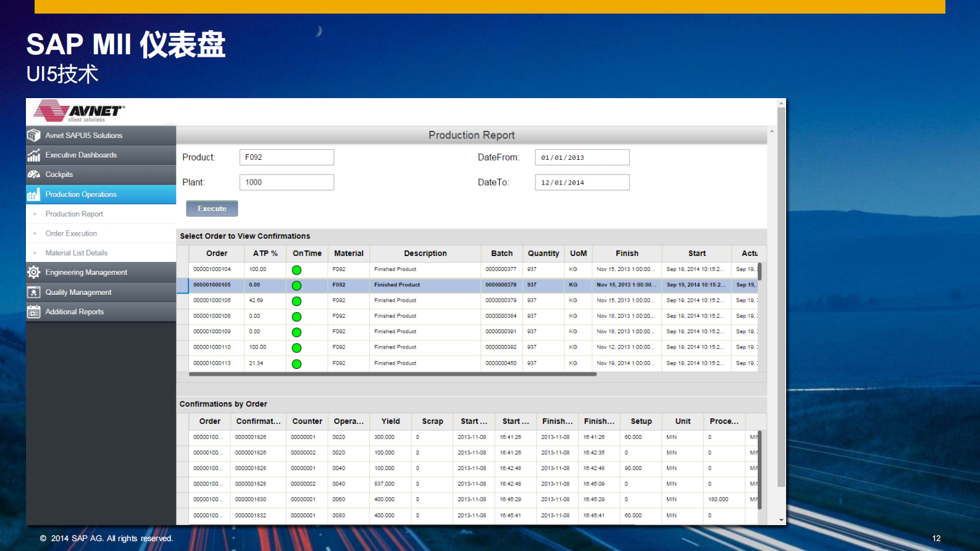Open Avnet SAPUI5 Solutions menu item
The width and height of the screenshot is (980, 551).
101,135
